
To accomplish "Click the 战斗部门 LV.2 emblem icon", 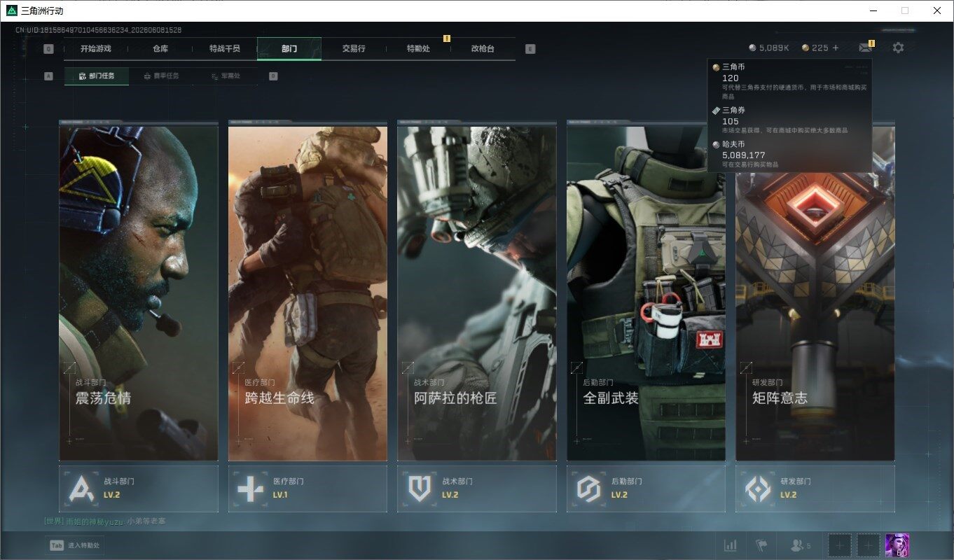I will (81, 488).
